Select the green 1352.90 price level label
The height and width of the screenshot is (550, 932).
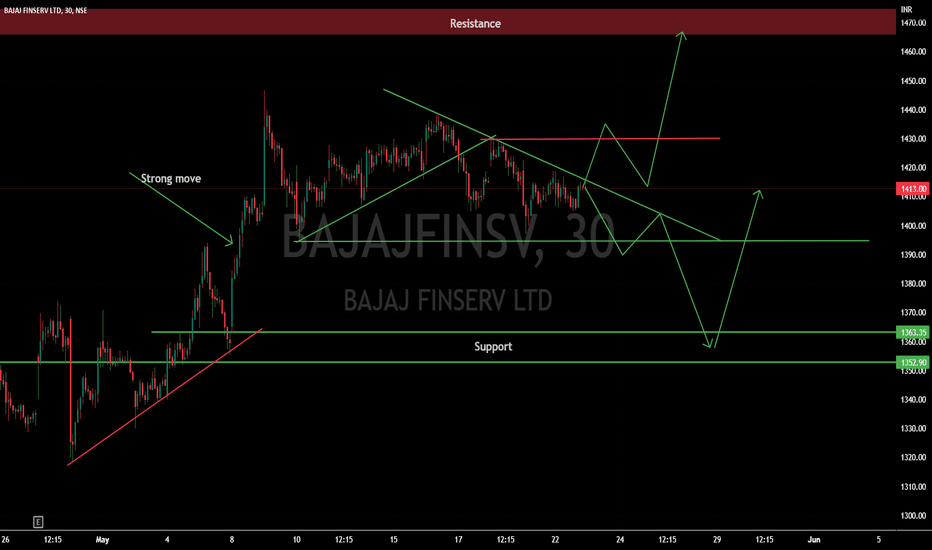(914, 362)
